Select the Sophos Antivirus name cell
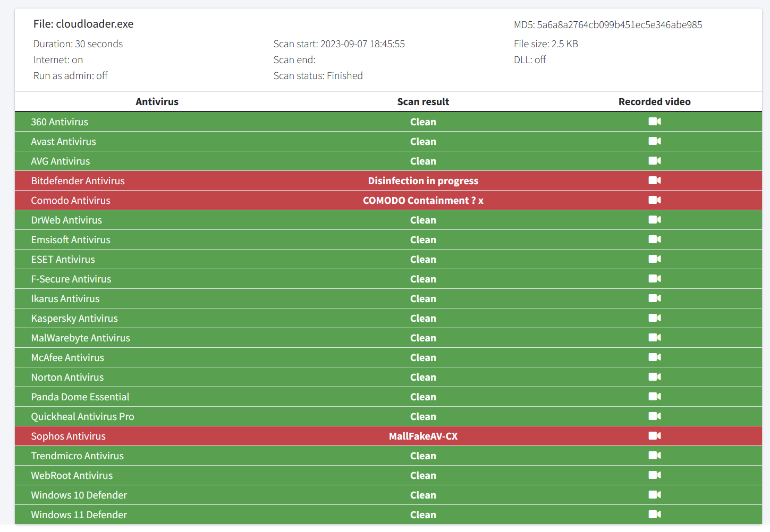Viewport: 770px width, 532px height. tap(68, 436)
